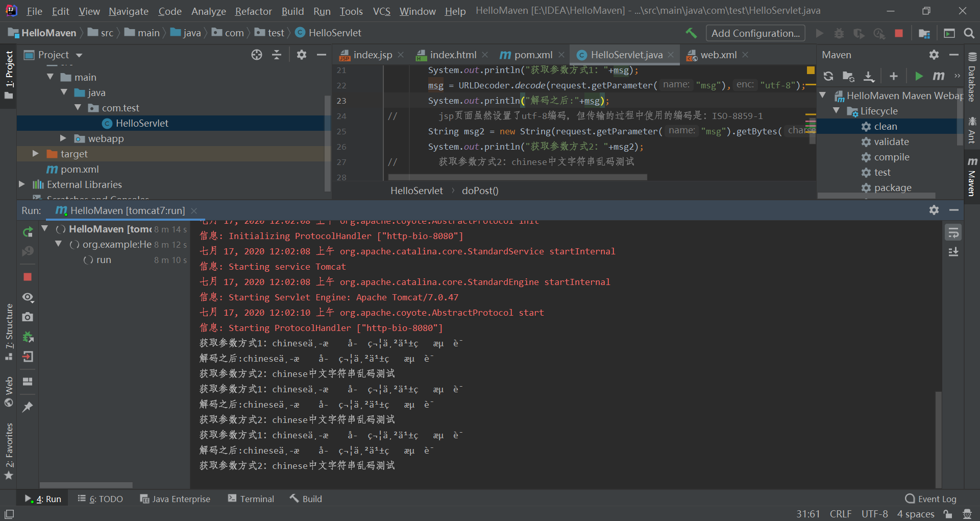Take a thread dump with the camera icon
The width and height of the screenshot is (980, 521).
click(x=28, y=317)
